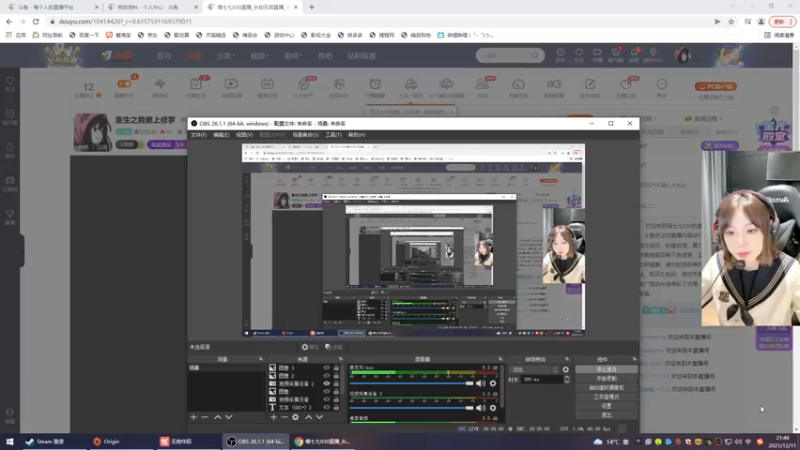Viewport: 800px width, 450px height.
Task: Mute the Mic/Aux channel speaker icon
Action: point(481,383)
